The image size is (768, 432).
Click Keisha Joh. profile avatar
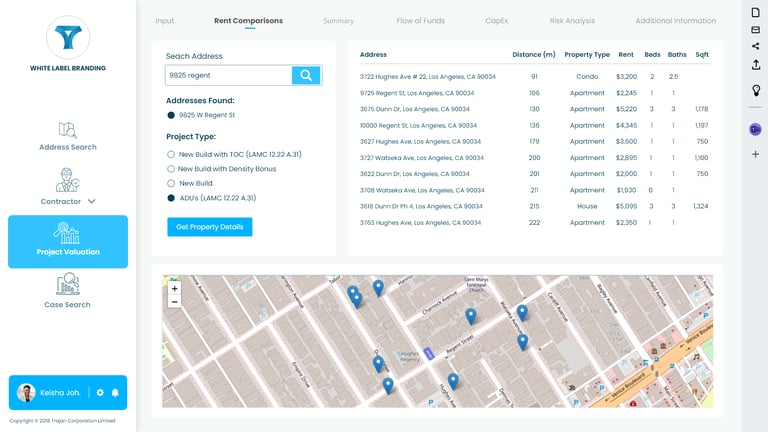pos(26,392)
